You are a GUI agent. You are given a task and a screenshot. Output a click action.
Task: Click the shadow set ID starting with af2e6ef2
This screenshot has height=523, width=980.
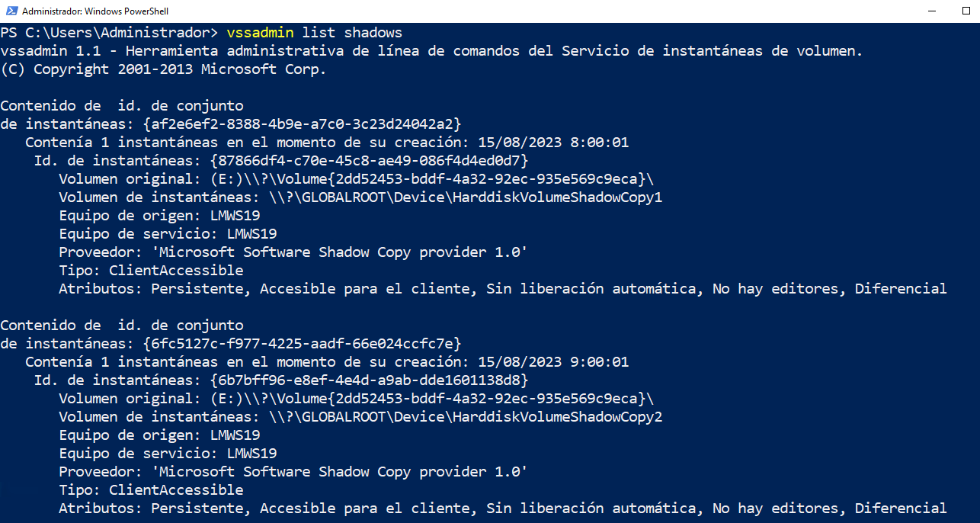(x=302, y=124)
